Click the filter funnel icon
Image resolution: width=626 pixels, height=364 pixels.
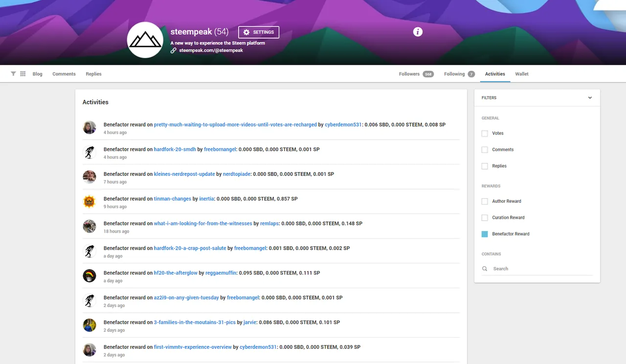point(13,74)
